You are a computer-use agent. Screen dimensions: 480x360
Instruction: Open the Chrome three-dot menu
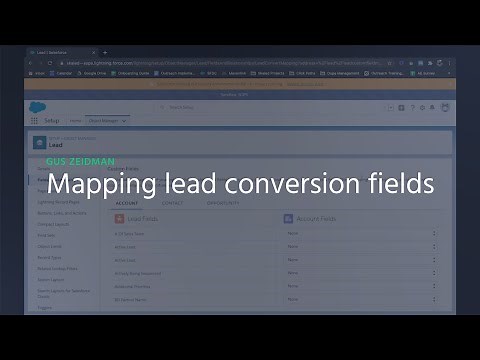click(449, 63)
